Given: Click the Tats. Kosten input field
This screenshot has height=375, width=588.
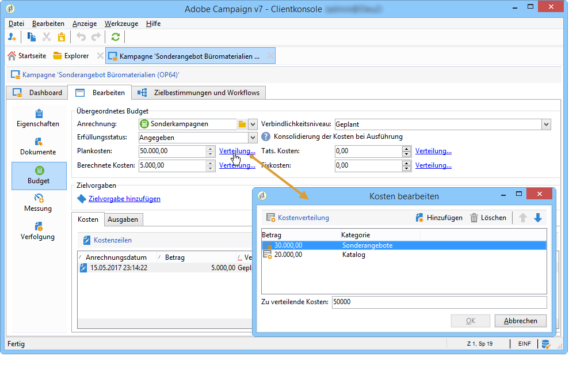Looking at the screenshot, I should 368,151.
